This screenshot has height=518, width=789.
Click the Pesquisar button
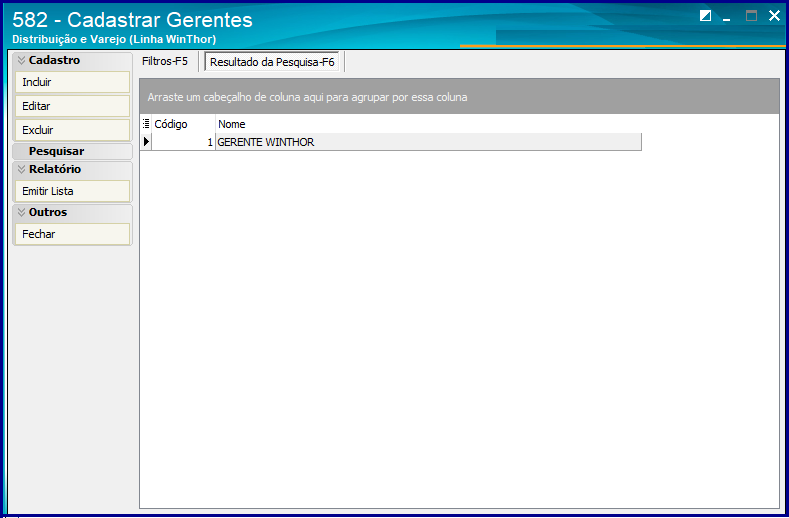[x=72, y=151]
